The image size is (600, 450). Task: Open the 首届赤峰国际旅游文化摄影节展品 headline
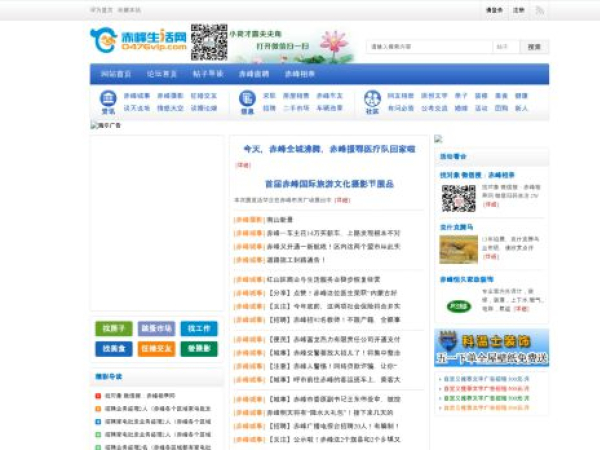point(329,184)
